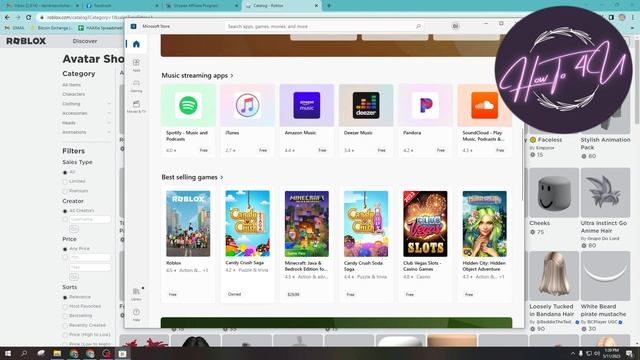This screenshot has width=640, height=360.
Task: Switch to the Shopee Affiliate Program tab
Action: pyautogui.click(x=201, y=6)
